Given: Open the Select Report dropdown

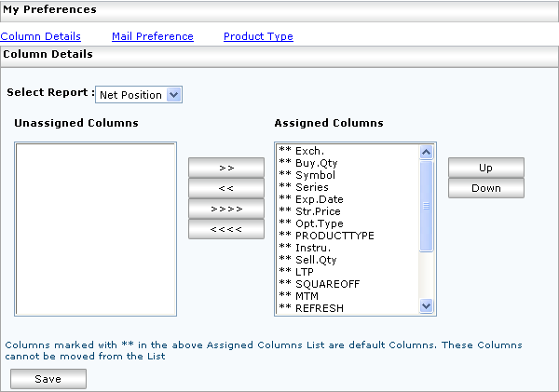Looking at the screenshot, I should pos(139,95).
